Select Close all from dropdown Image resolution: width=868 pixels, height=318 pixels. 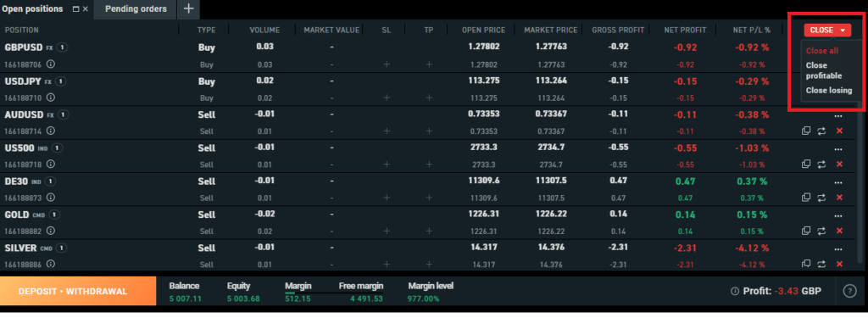(822, 50)
